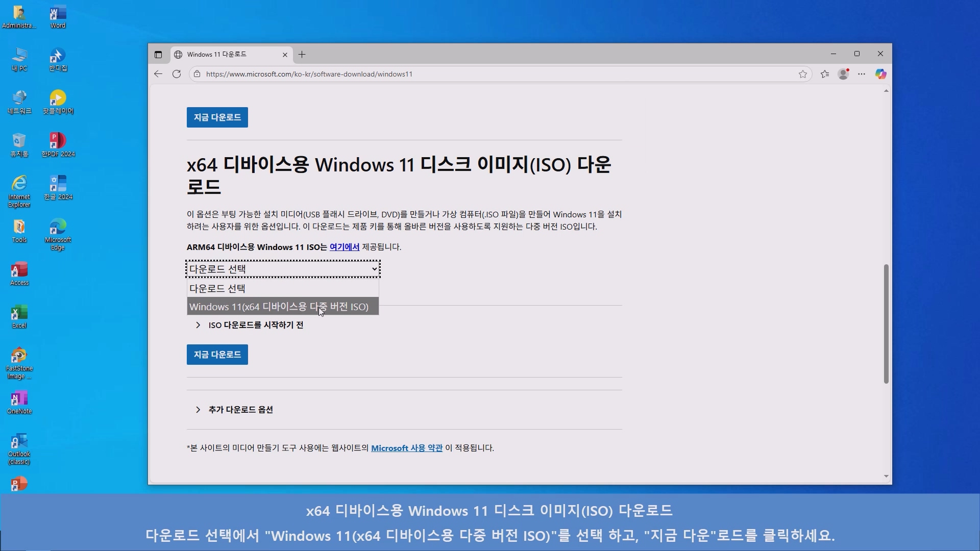The image size is (980, 551).
Task: Click the browser back arrow
Action: pyautogui.click(x=158, y=74)
